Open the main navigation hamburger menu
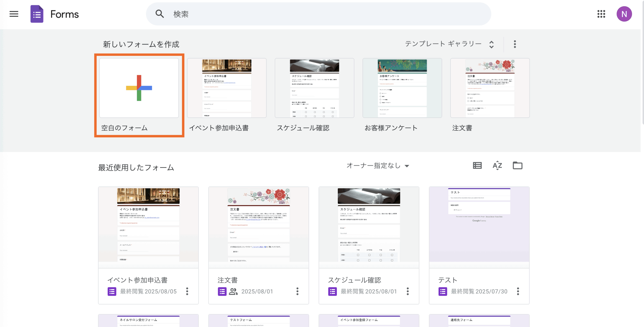The height and width of the screenshot is (327, 644). point(14,14)
